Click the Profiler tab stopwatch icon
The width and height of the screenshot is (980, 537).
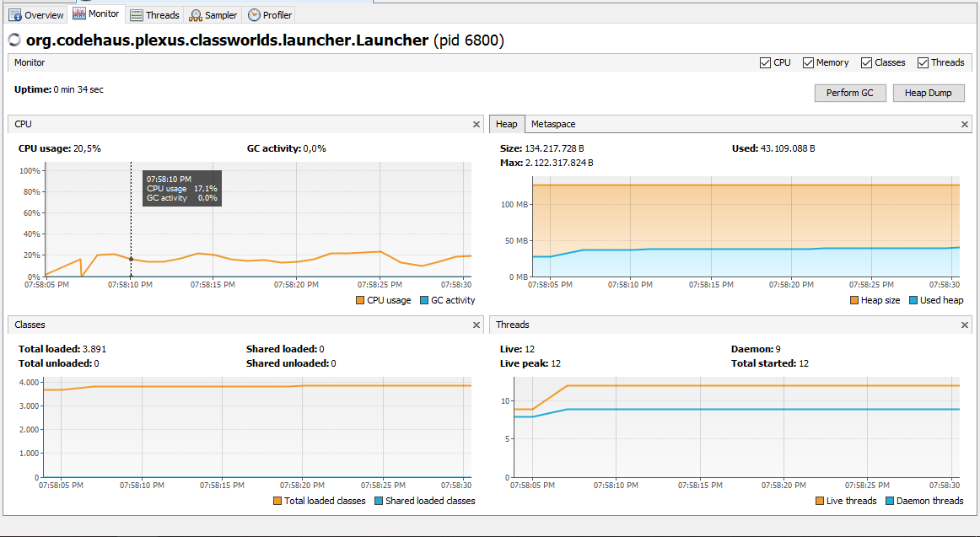[x=254, y=15]
